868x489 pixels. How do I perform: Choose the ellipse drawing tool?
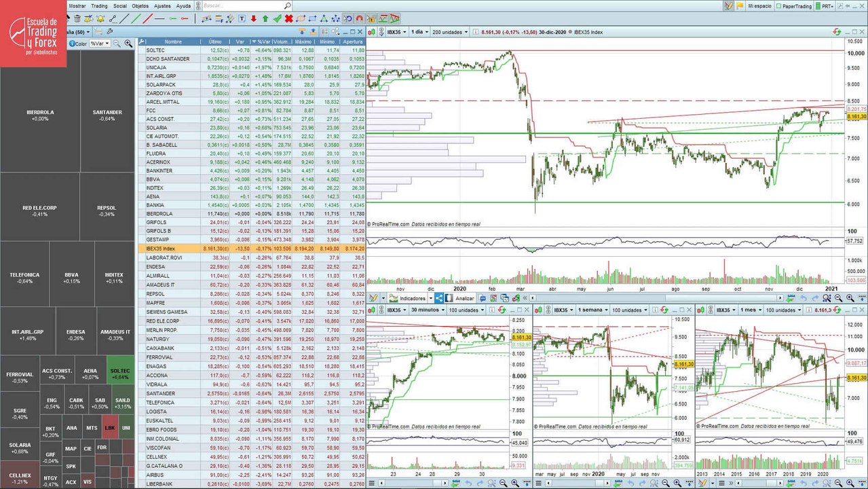300,18
